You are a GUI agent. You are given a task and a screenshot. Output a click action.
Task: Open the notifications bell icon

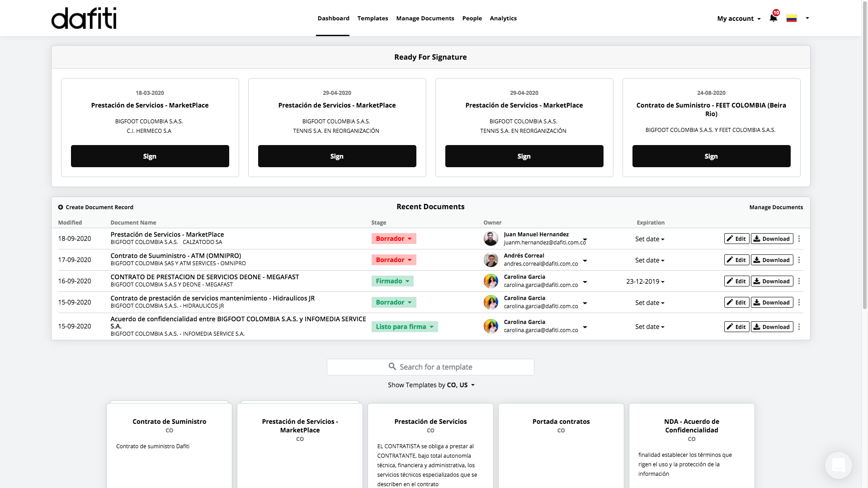coord(774,18)
